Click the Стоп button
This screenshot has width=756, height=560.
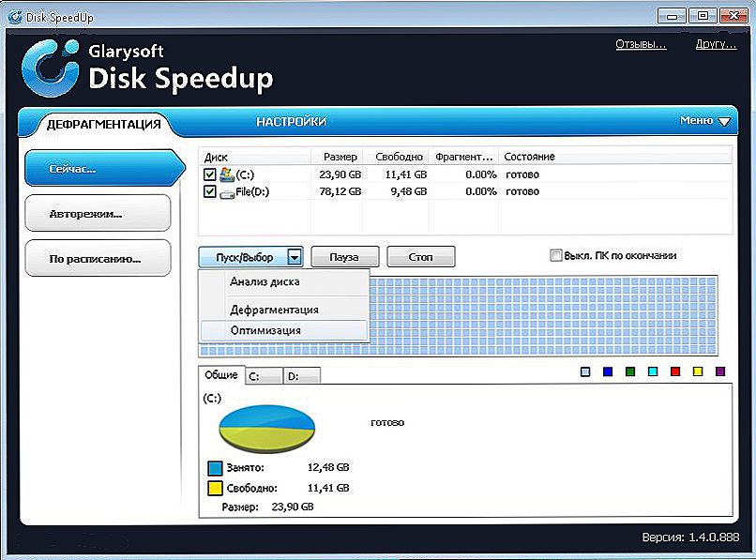(420, 257)
